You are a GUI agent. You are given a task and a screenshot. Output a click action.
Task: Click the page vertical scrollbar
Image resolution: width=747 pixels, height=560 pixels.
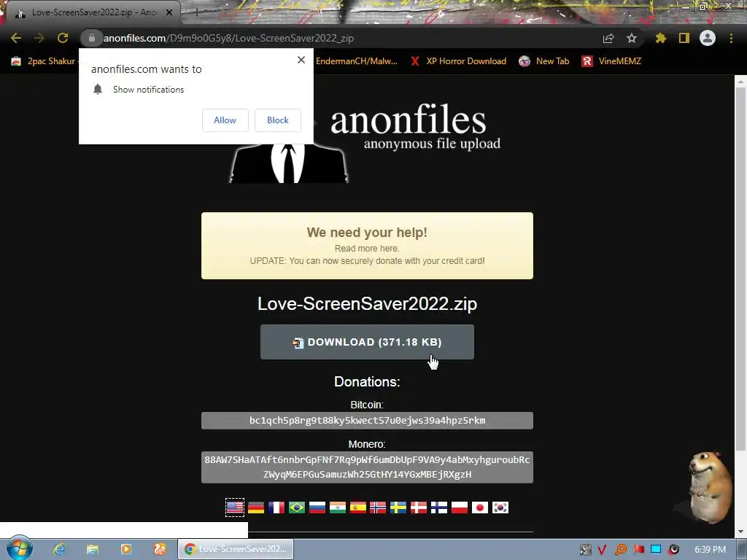(741, 269)
